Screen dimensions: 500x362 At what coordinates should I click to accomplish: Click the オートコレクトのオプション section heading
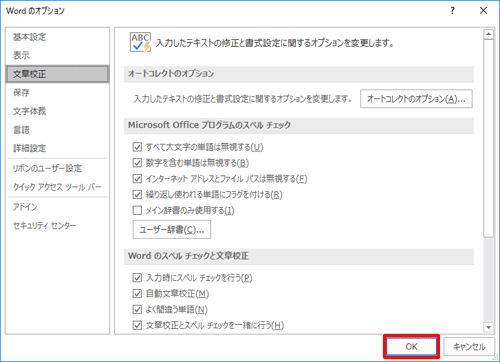171,74
